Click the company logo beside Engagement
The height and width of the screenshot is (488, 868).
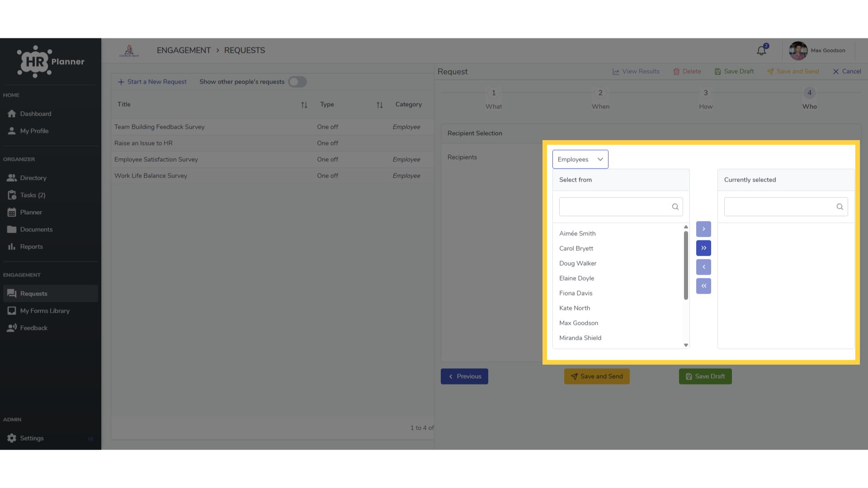tap(129, 51)
